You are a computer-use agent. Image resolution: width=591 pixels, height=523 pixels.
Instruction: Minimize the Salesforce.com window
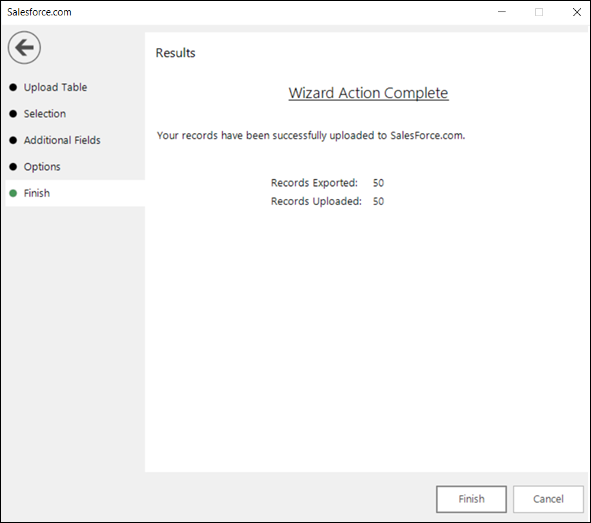pyautogui.click(x=502, y=12)
